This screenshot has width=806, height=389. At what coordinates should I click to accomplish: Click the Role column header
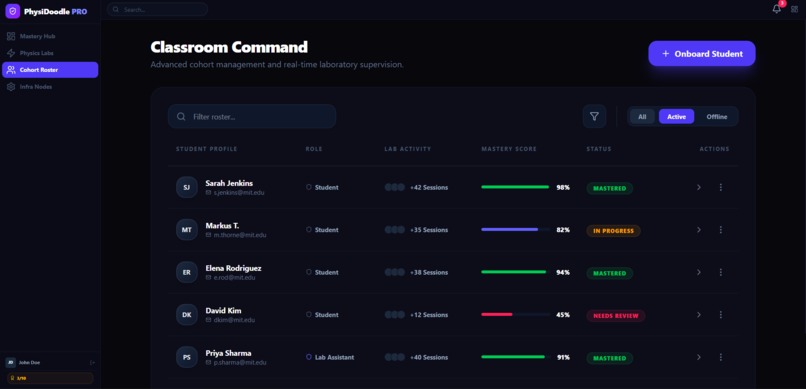314,149
